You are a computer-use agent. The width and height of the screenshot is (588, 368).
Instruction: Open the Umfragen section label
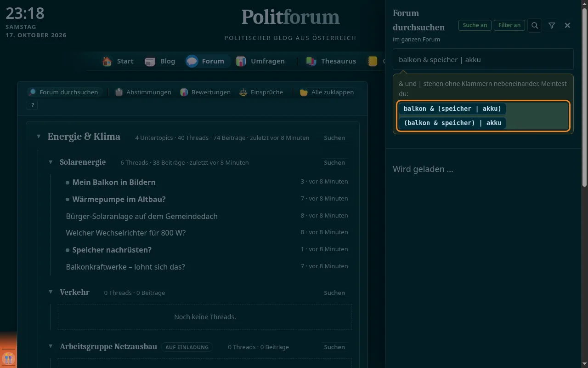[x=268, y=61]
